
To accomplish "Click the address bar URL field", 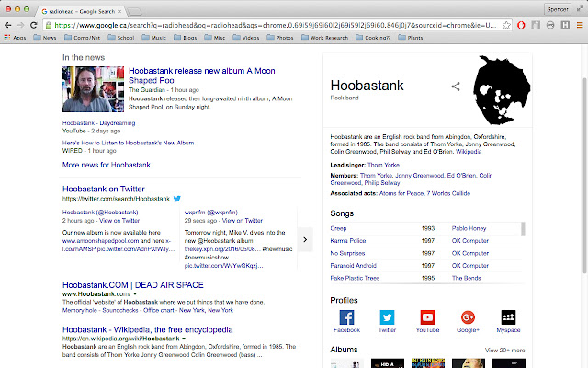I will [276, 25].
